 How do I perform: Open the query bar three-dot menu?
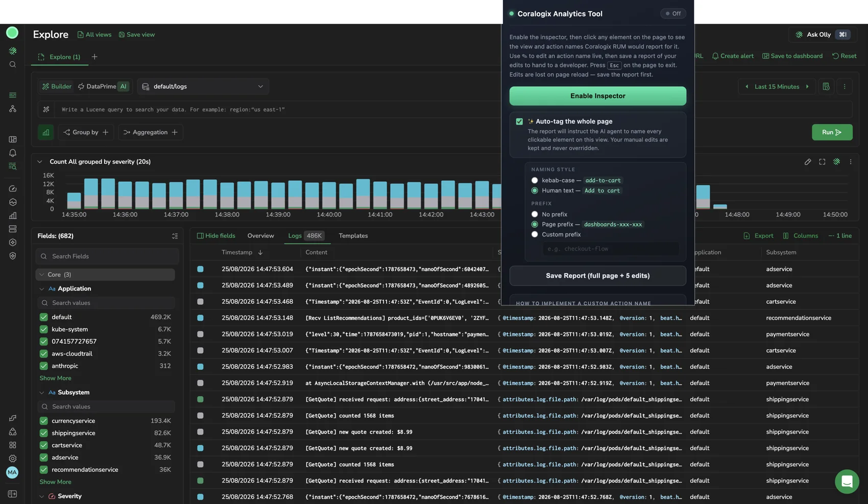coord(845,86)
